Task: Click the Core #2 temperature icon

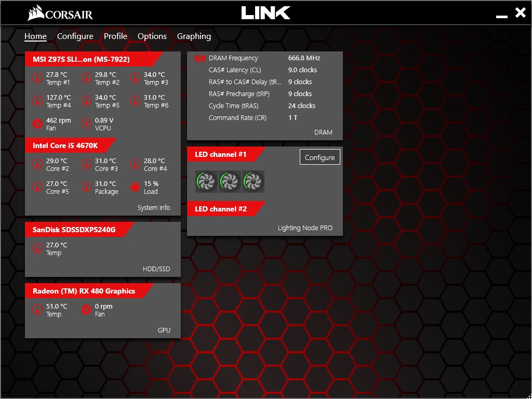Action: (37, 165)
